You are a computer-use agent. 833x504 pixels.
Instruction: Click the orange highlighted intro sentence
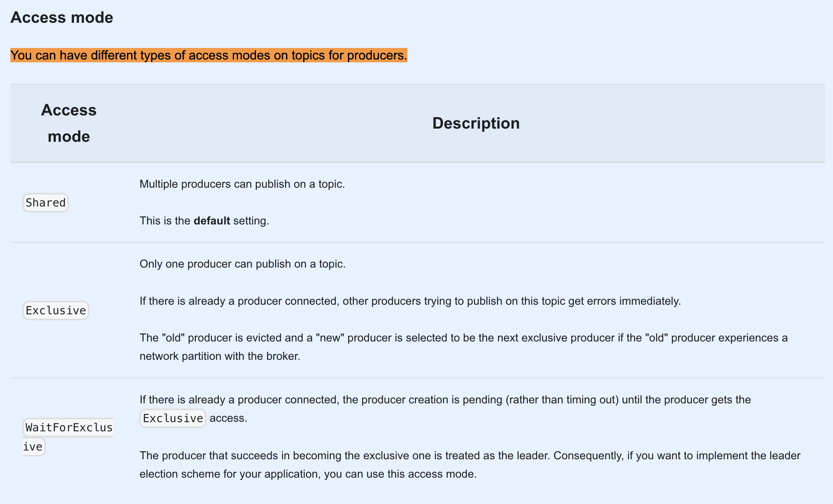(208, 55)
